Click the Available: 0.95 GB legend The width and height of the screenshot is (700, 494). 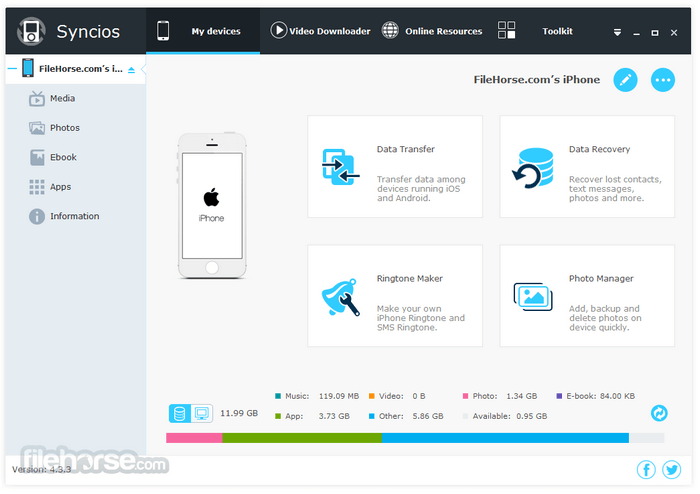[x=505, y=416]
